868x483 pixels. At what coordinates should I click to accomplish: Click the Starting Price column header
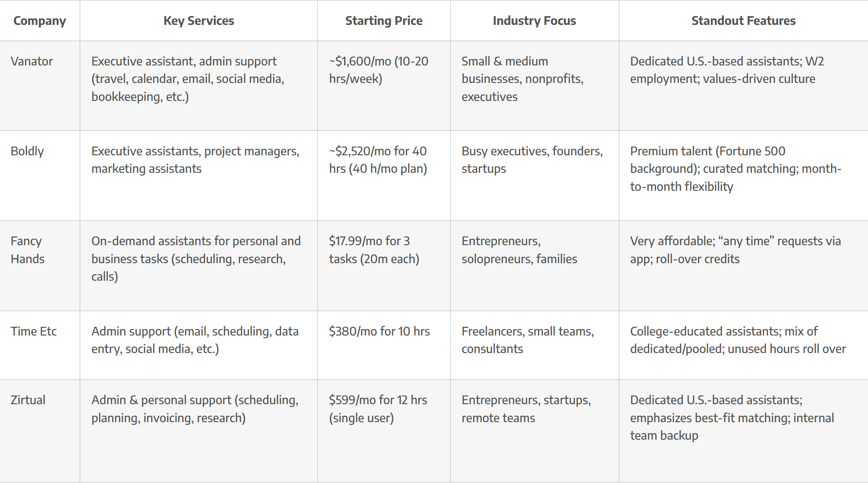point(384,21)
